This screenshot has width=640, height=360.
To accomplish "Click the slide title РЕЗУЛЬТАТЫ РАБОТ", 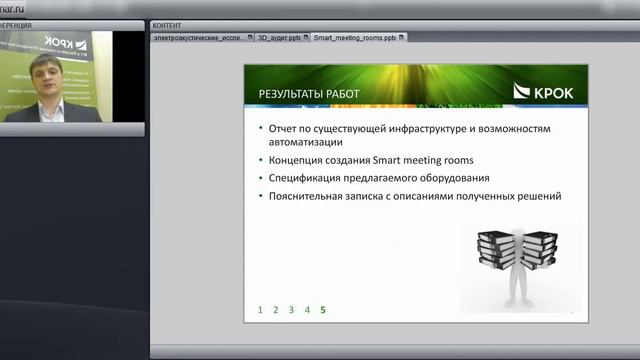I will tap(309, 94).
